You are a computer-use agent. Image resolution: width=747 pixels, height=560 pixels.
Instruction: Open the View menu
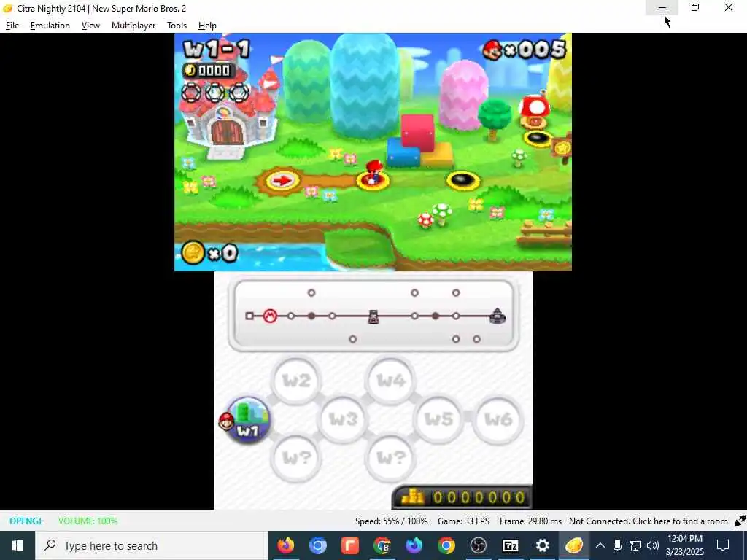[90, 26]
